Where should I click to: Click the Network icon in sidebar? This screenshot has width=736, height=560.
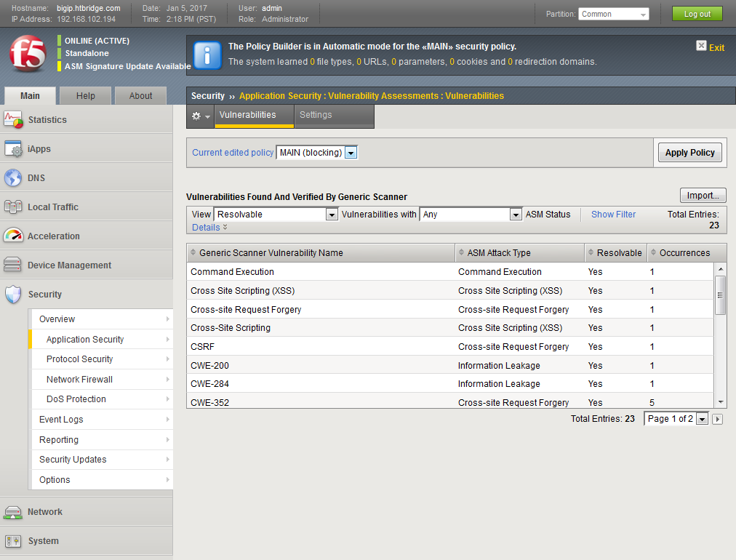[x=14, y=512]
